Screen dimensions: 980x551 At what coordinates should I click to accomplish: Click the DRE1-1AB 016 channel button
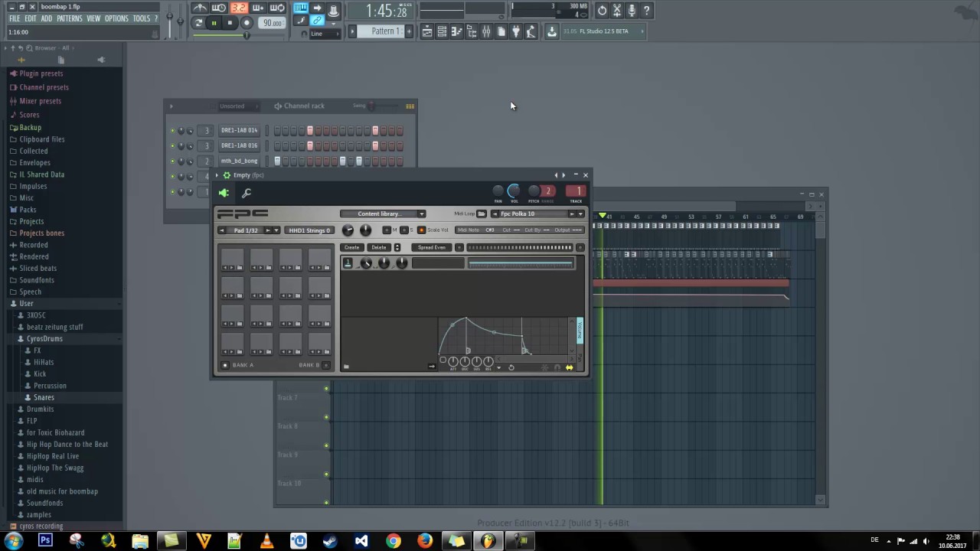[240, 145]
